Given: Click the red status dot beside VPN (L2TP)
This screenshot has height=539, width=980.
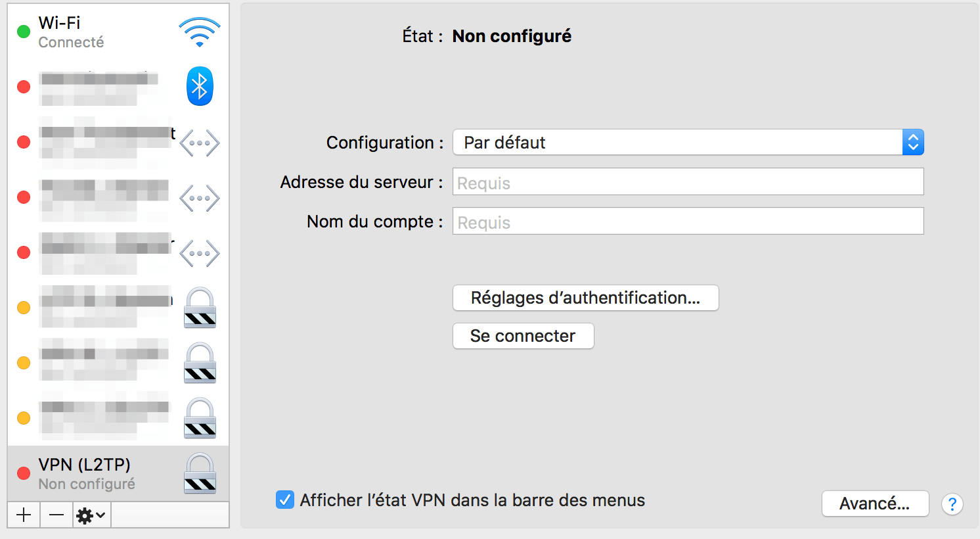Looking at the screenshot, I should click(x=24, y=473).
